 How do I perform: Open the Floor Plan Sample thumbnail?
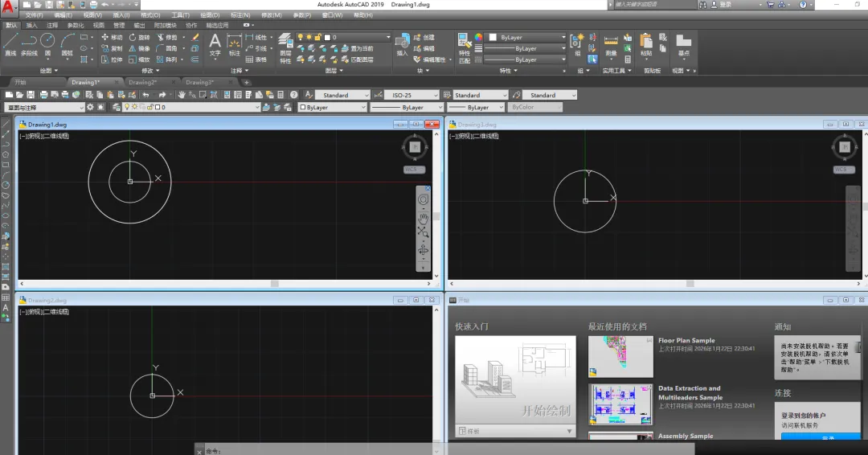pos(620,356)
